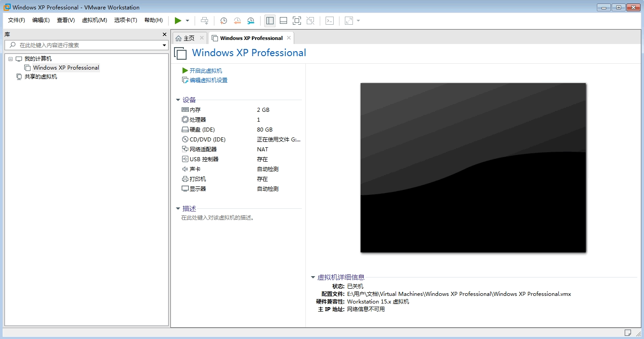Image resolution: width=644 pixels, height=339 pixels.
Task: Take a snapshot using the clock-plus icon
Action: (223, 21)
